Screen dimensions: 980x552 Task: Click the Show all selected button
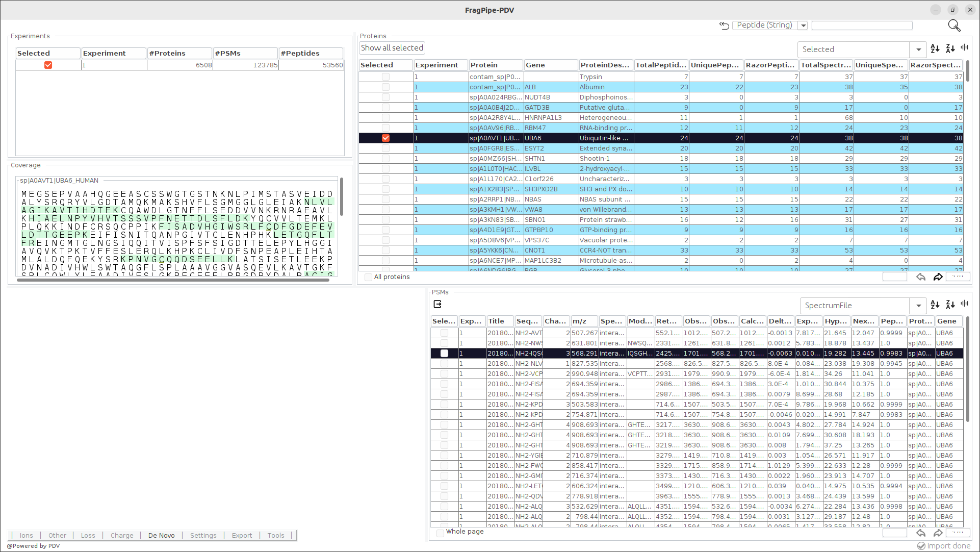tap(392, 47)
